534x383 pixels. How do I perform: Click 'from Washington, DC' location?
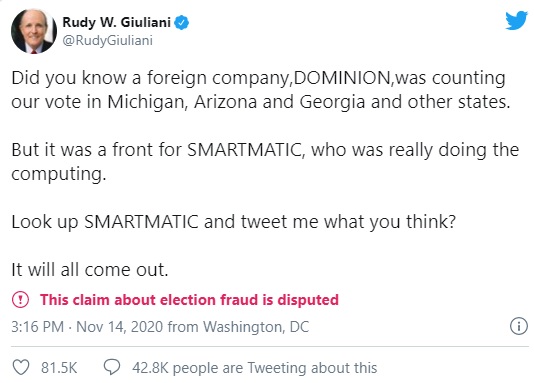click(238, 327)
